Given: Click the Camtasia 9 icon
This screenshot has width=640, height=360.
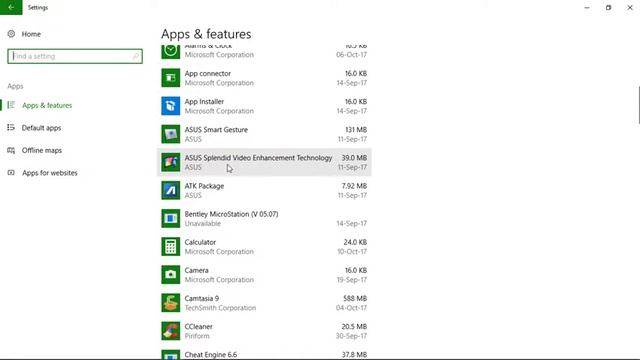Looking at the screenshot, I should (x=171, y=303).
